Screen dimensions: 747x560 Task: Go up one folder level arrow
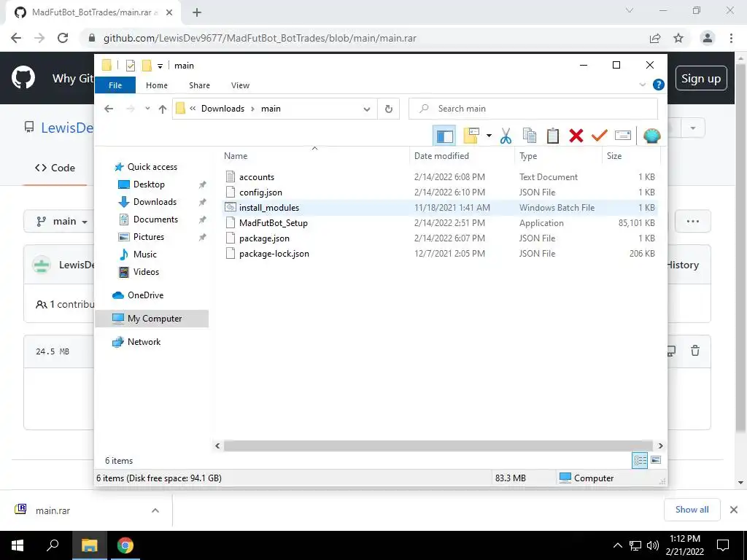(x=163, y=109)
